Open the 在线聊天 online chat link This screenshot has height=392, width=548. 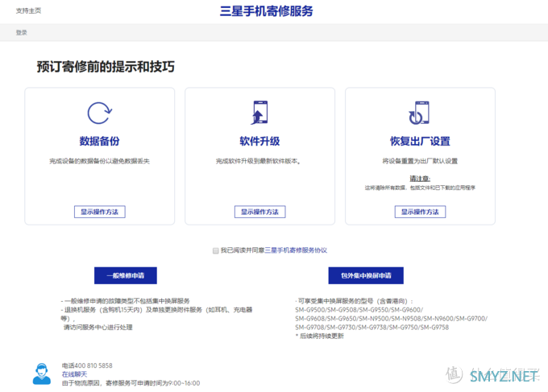click(74, 374)
